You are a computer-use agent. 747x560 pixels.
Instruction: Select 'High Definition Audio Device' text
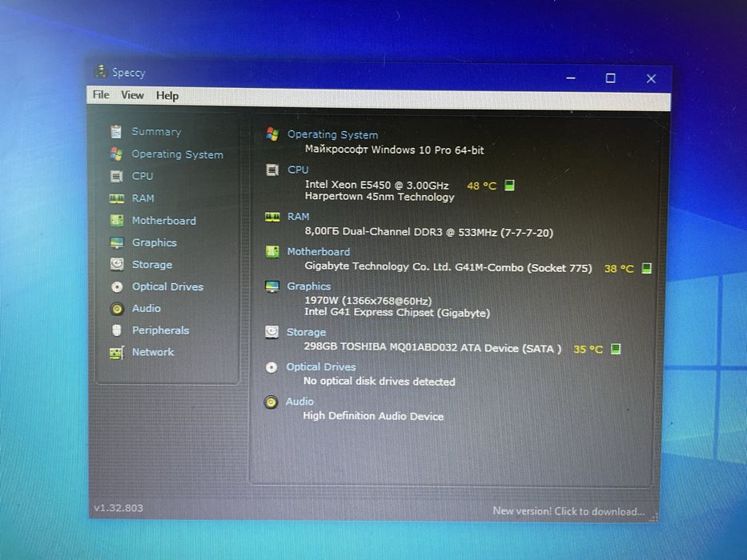[373, 416]
